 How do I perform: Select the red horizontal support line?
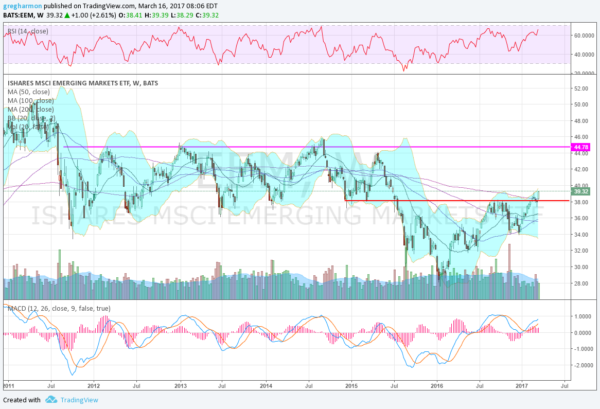(457, 200)
